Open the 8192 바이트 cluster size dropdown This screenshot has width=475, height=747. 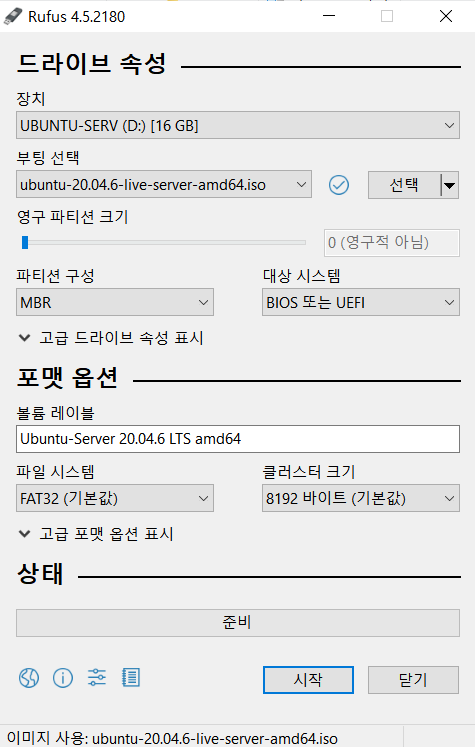361,498
